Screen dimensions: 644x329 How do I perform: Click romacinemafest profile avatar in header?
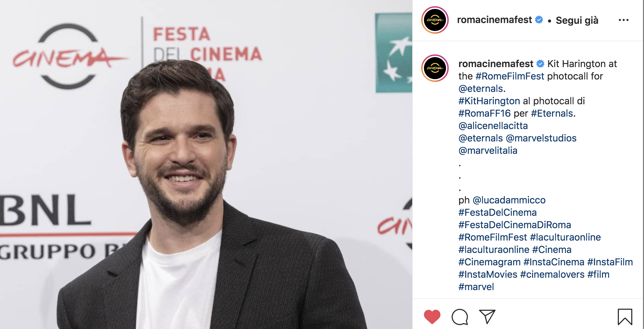point(435,20)
